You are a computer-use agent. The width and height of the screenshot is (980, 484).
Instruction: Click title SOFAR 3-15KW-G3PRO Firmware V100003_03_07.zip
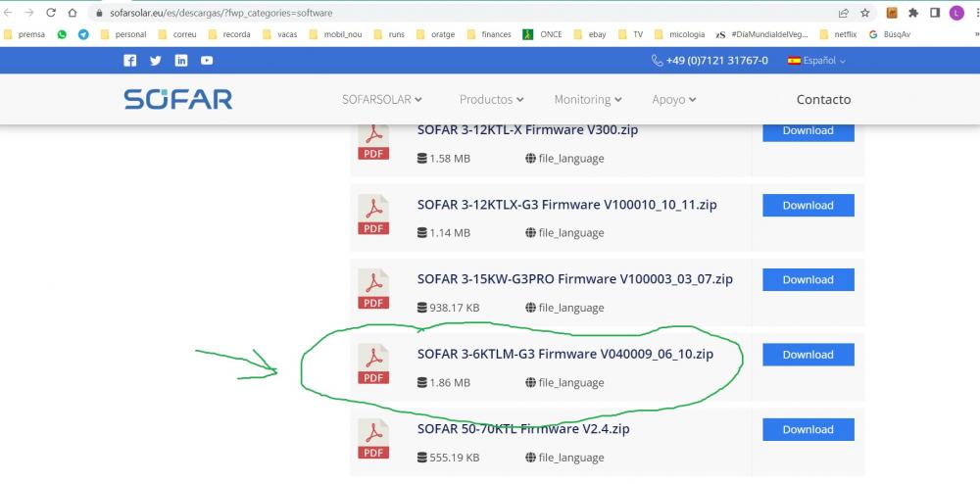(x=575, y=279)
